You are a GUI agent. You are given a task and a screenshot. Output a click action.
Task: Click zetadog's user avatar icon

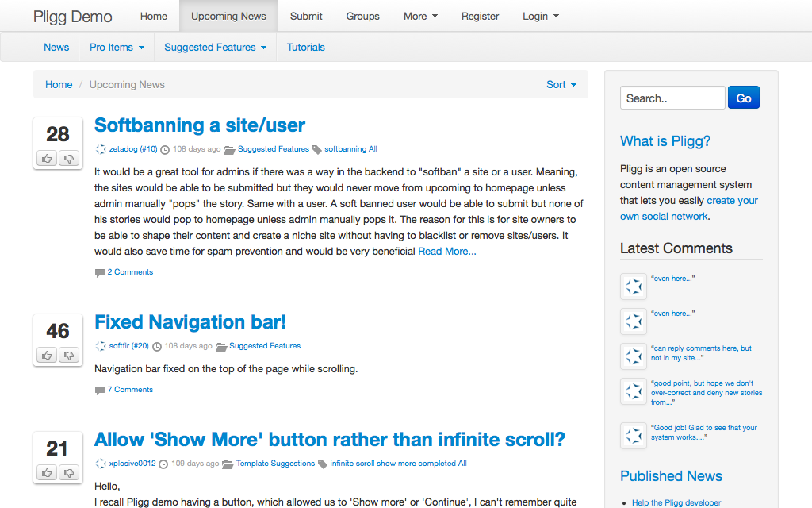click(x=101, y=149)
